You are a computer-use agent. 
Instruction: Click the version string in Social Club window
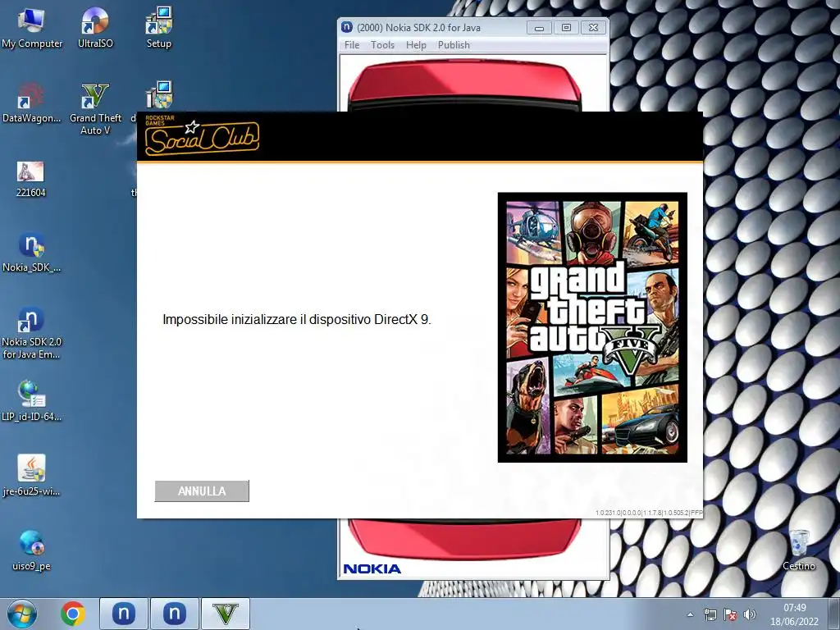pyautogui.click(x=649, y=513)
